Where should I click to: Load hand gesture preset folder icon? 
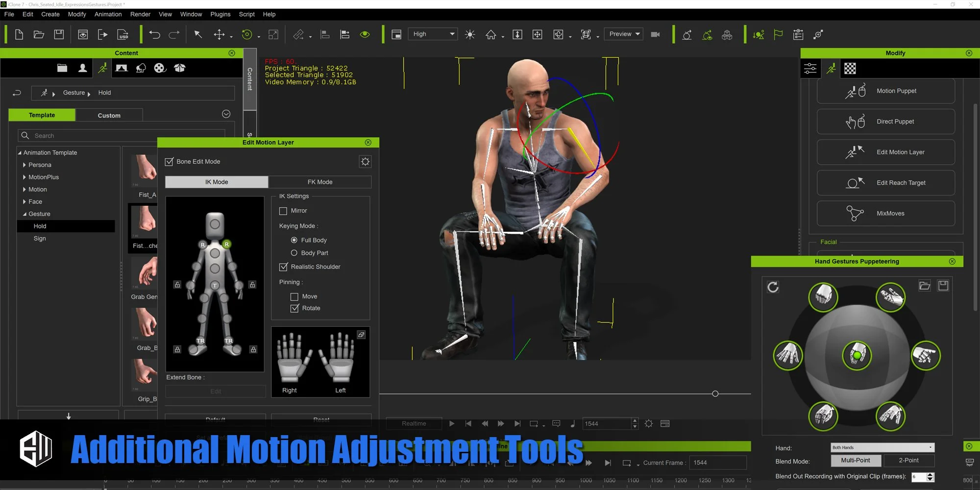tap(925, 286)
